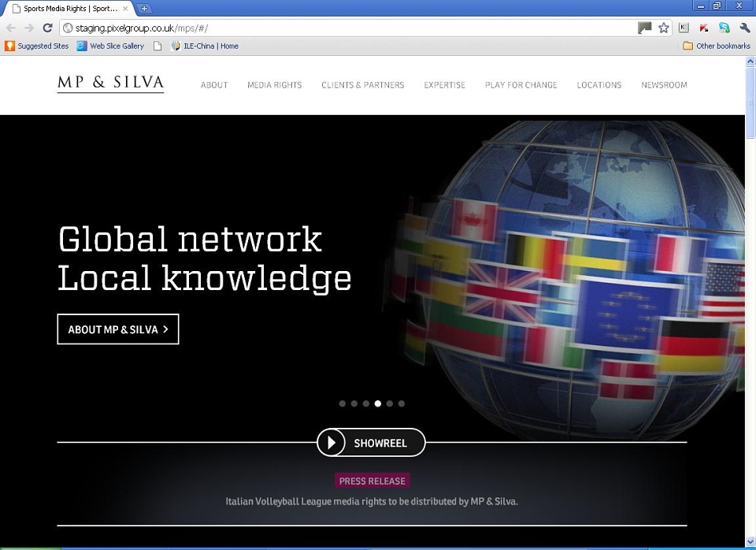Bookmark page with the star icon

(664, 28)
